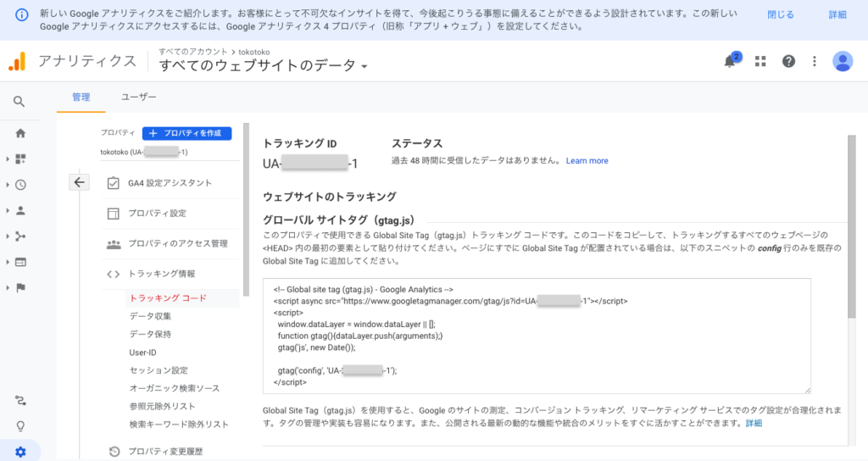Open the three-dot more options menu
This screenshot has height=461, width=868.
coord(815,61)
